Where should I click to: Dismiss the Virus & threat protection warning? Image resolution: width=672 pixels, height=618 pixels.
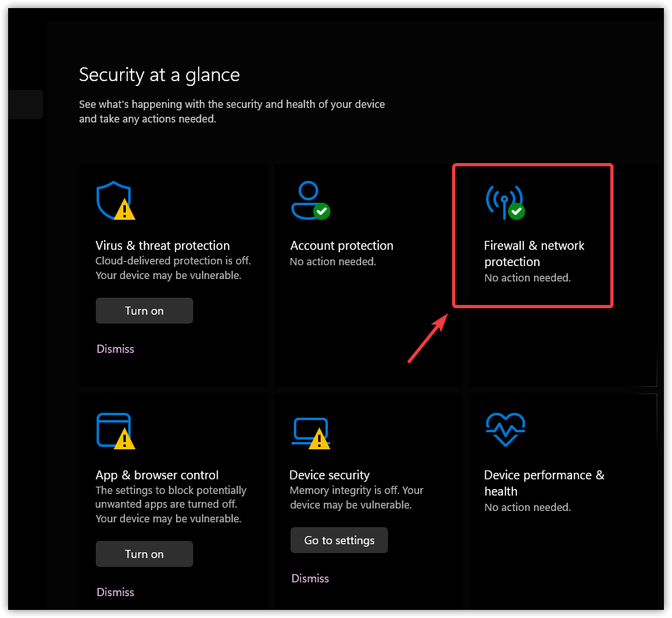click(115, 349)
